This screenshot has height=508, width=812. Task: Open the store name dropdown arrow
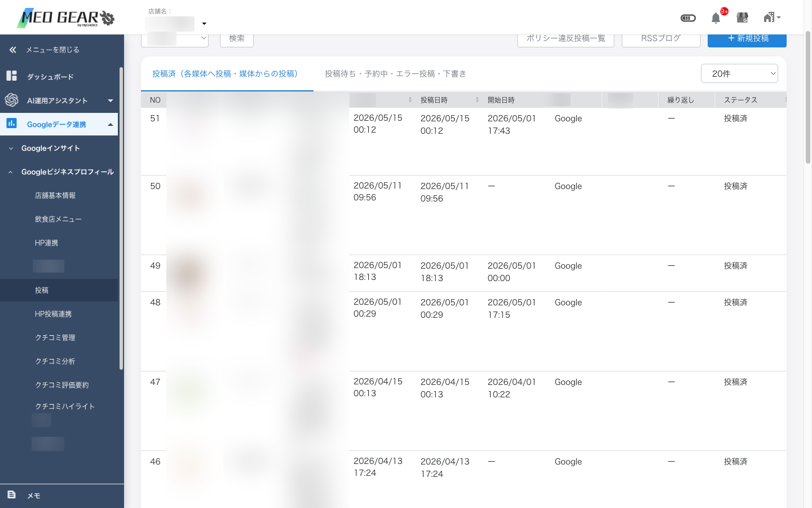204,24
